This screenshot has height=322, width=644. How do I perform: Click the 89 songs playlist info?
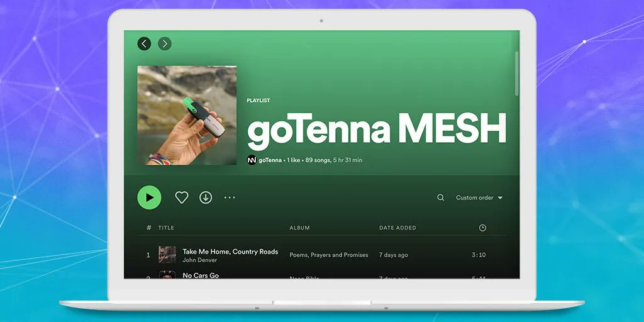click(x=318, y=160)
